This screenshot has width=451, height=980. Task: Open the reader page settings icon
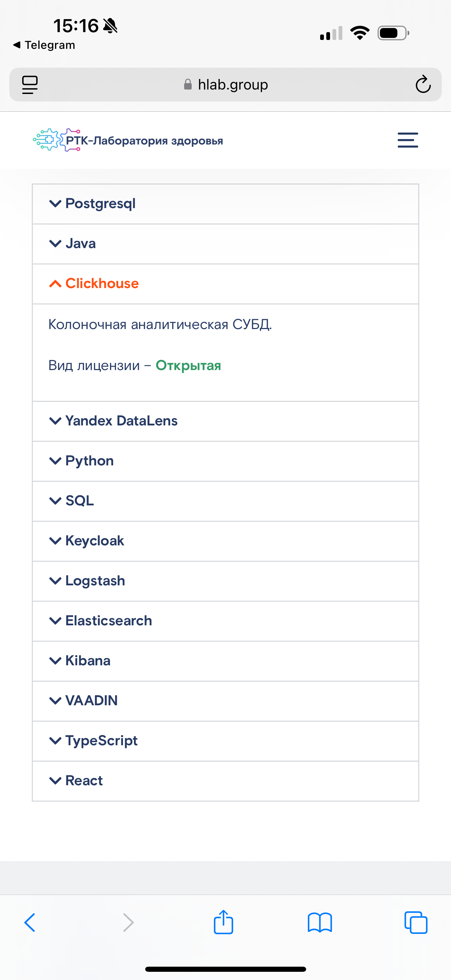(x=30, y=84)
